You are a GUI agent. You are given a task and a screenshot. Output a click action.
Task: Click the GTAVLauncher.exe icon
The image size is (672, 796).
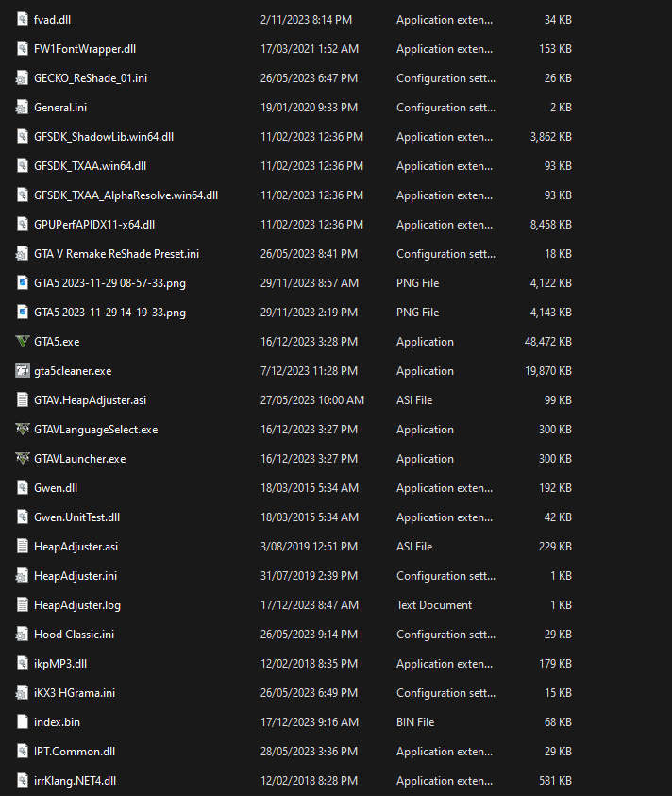[24, 459]
